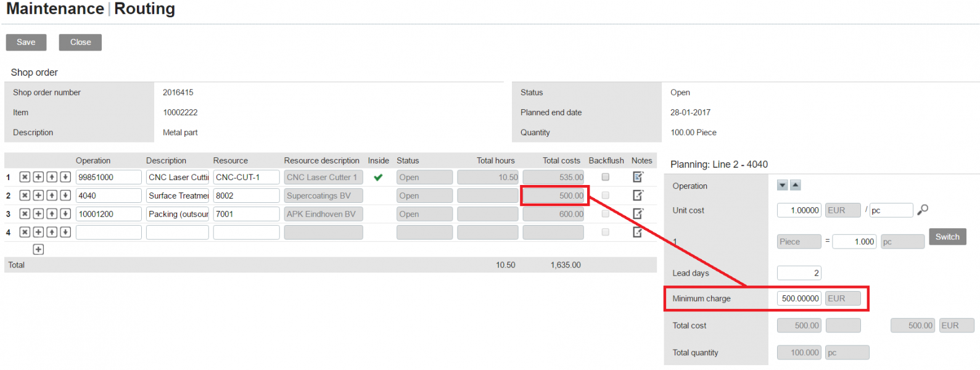
Task: Move routing line 1 down
Action: 65,177
